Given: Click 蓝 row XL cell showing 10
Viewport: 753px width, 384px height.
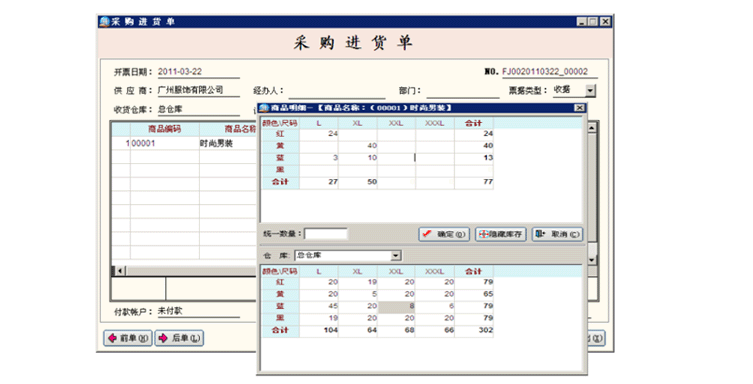Looking at the screenshot, I should click(358, 158).
